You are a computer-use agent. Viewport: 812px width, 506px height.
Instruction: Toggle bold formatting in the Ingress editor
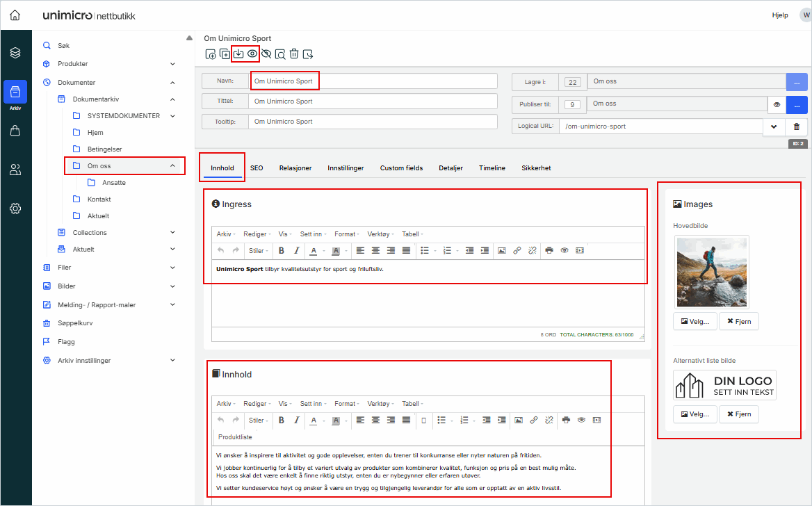click(282, 250)
